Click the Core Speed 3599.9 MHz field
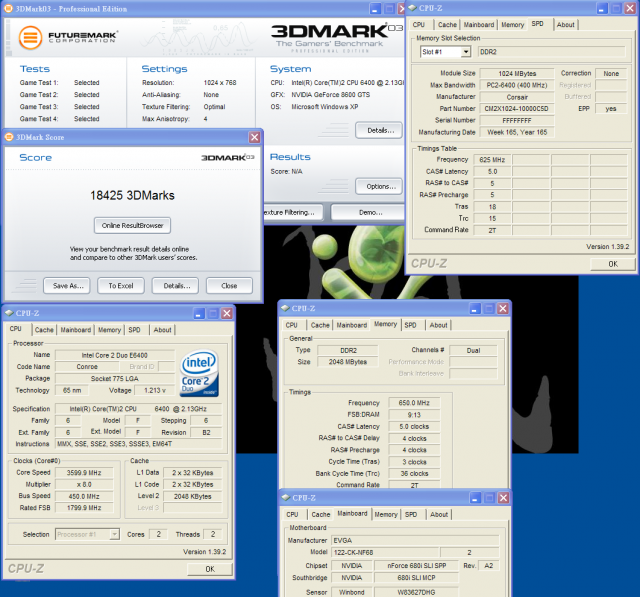The image size is (640, 597). tap(84, 473)
